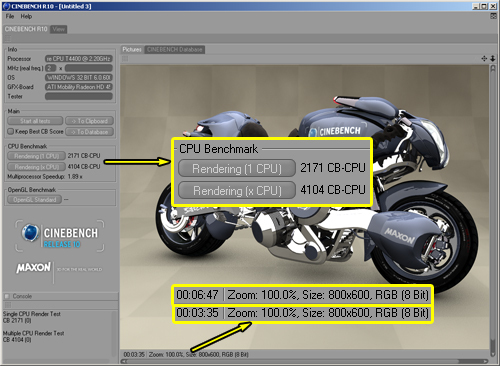Image resolution: width=500 pixels, height=366 pixels.
Task: Click the empty Tester name field
Action: click(x=79, y=96)
